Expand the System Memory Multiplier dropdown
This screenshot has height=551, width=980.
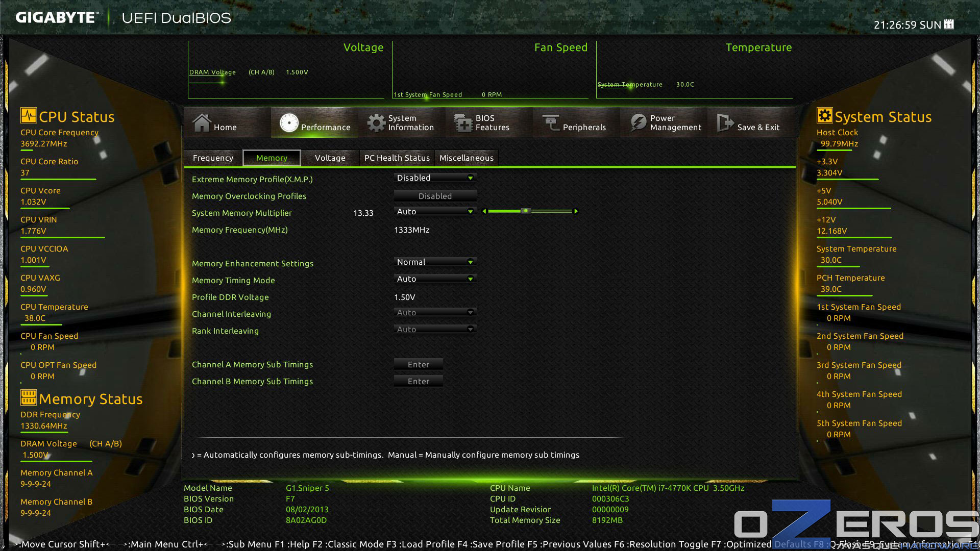coord(435,211)
